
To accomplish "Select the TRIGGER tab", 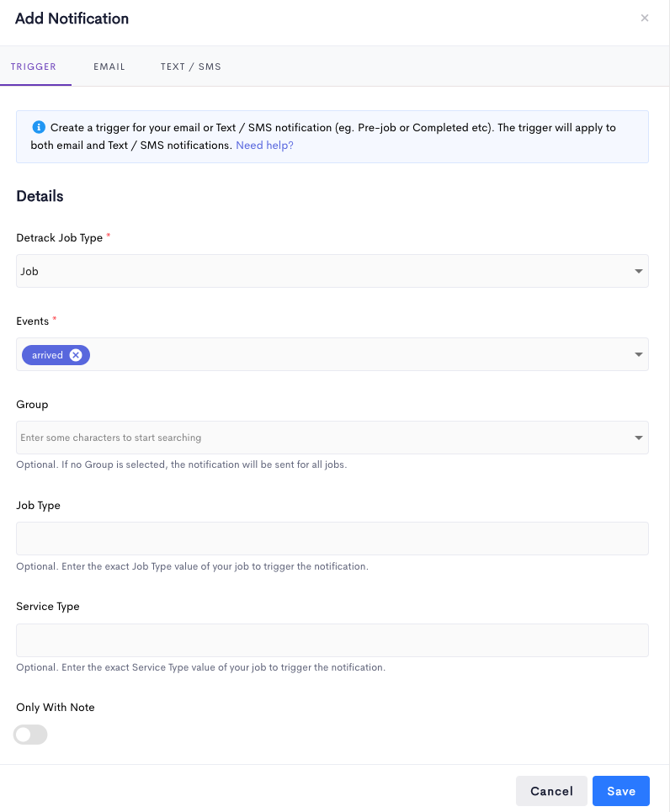I will coord(34,66).
